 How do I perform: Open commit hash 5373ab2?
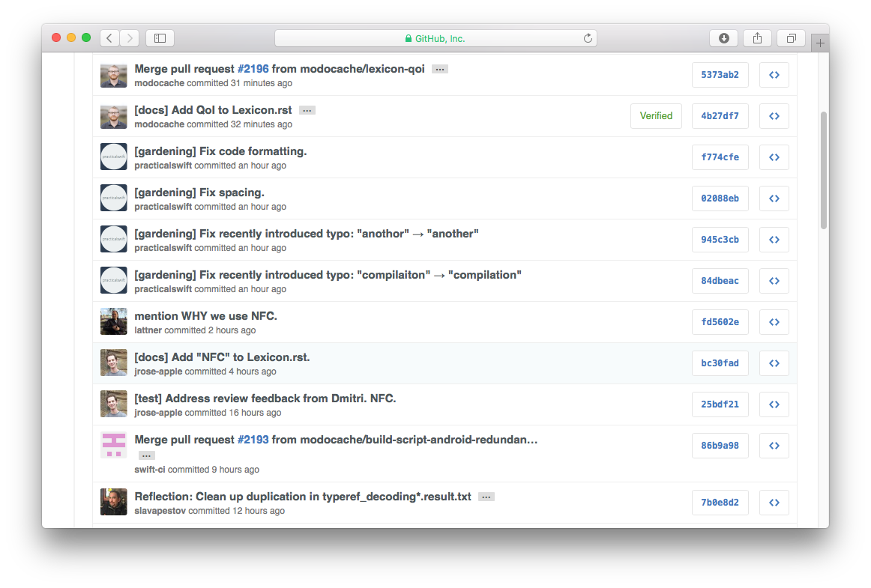point(720,75)
